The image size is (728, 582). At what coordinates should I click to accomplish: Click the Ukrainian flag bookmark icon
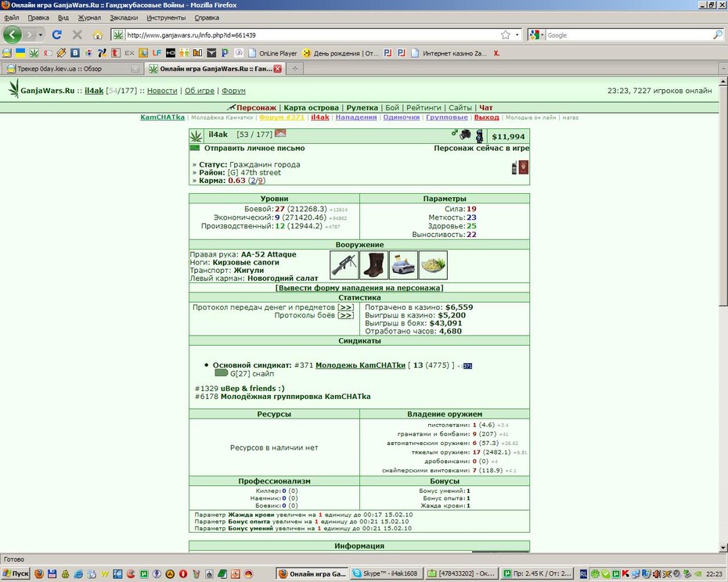[x=20, y=53]
